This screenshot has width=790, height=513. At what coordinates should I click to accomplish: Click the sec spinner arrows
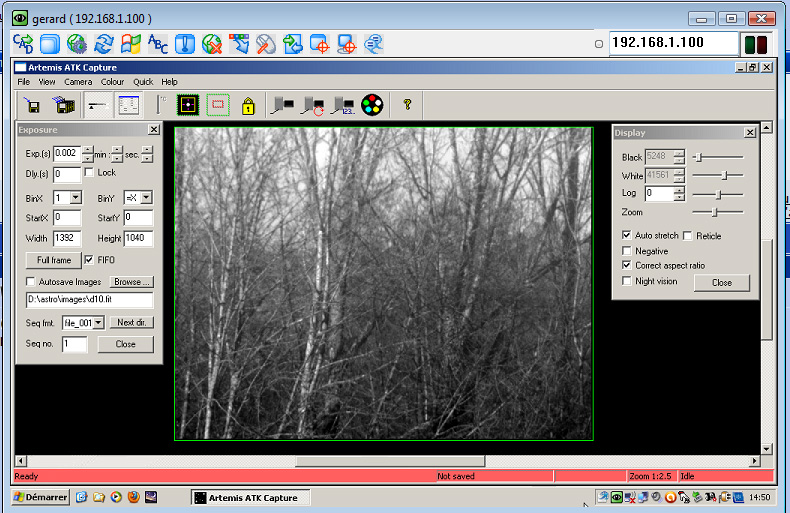147,154
